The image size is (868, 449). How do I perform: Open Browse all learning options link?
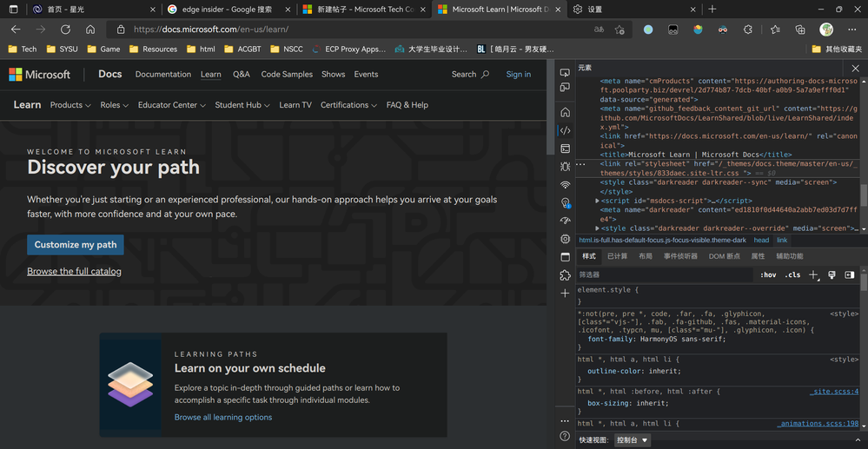coord(223,417)
